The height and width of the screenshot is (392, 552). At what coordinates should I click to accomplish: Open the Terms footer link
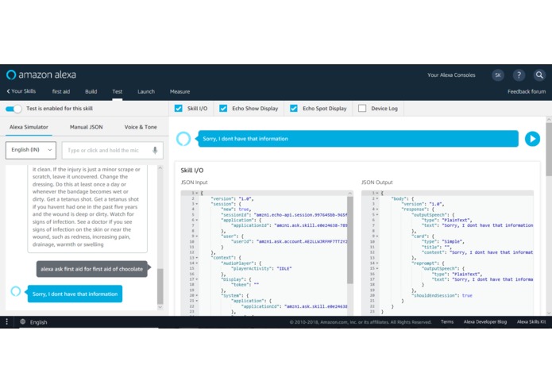(x=447, y=321)
